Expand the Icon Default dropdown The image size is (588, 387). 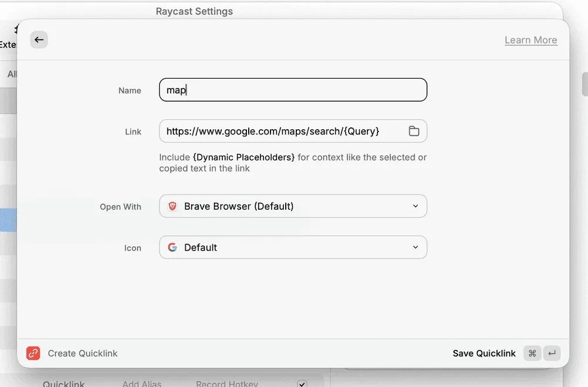pyautogui.click(x=293, y=247)
